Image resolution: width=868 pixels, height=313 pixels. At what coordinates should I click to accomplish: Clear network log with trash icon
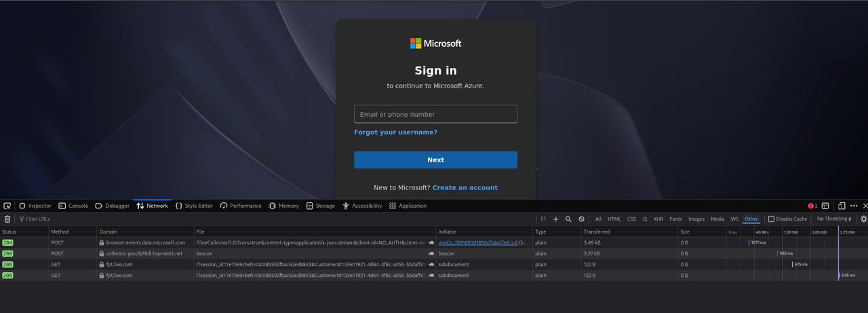pos(7,219)
